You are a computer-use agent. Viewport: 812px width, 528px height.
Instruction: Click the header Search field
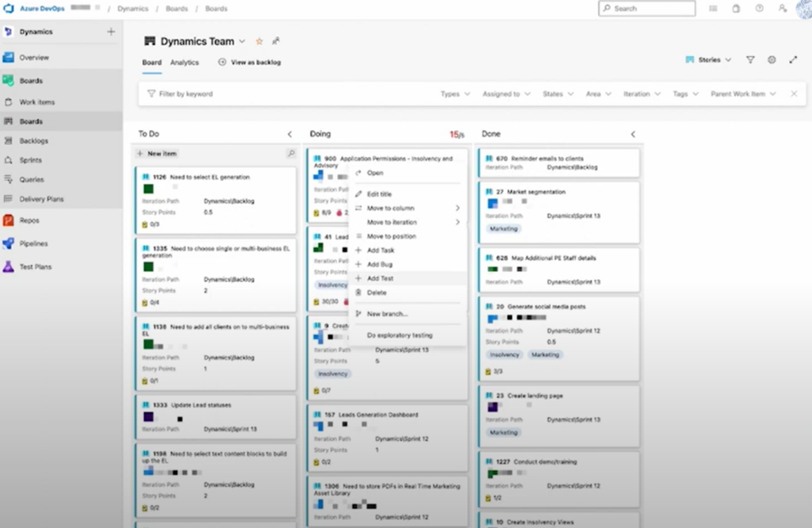pos(647,8)
